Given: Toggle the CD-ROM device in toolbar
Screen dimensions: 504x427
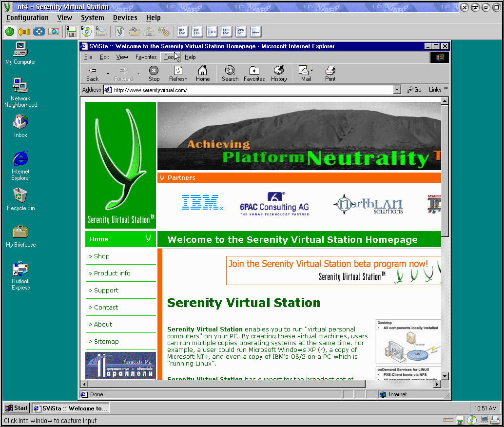Looking at the screenshot, I should [x=86, y=32].
